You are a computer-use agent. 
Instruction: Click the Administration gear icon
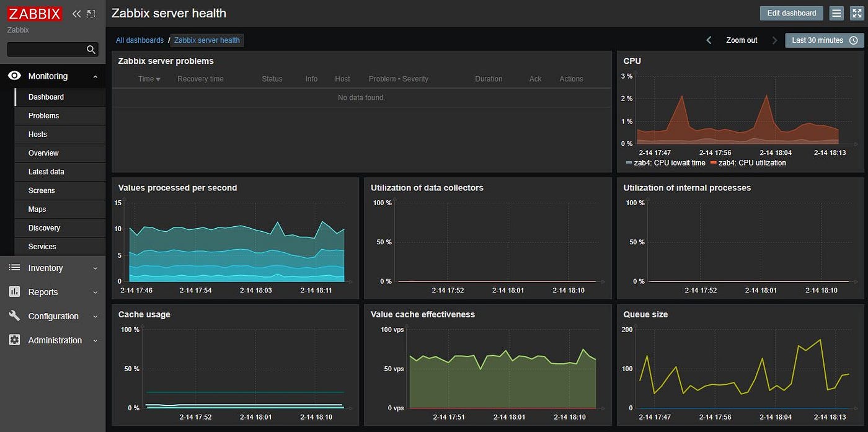pos(14,340)
